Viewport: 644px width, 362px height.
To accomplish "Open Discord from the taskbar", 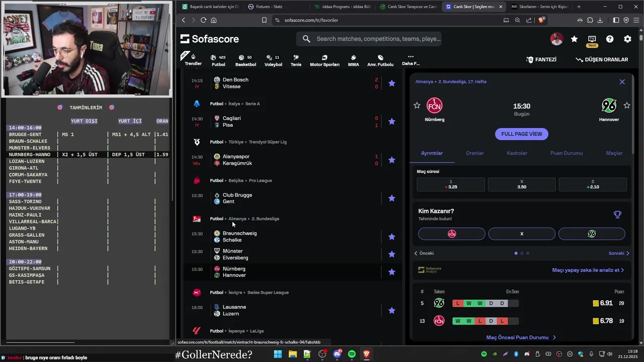I will [337, 354].
